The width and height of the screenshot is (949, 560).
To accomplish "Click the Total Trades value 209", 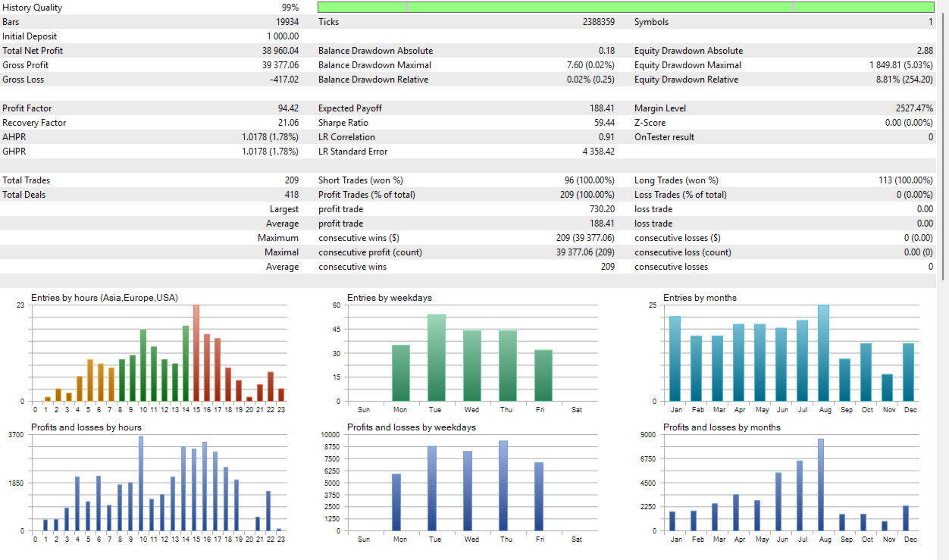I will point(291,180).
